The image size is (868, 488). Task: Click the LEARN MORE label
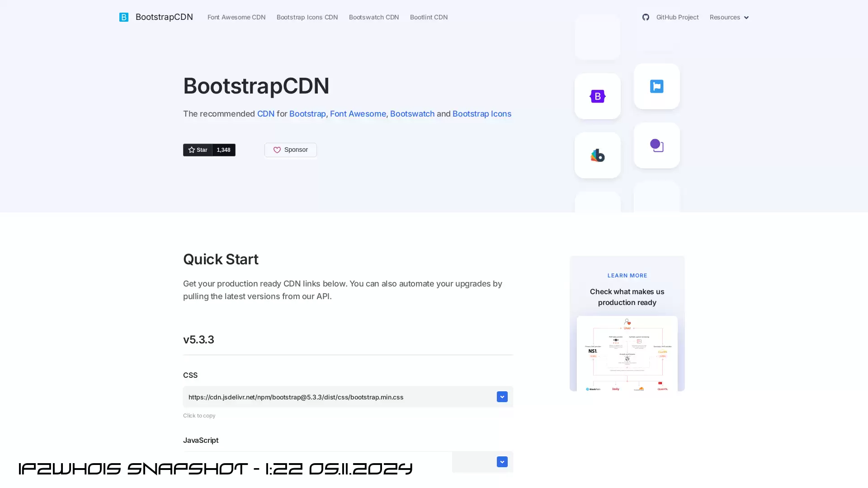[627, 276]
